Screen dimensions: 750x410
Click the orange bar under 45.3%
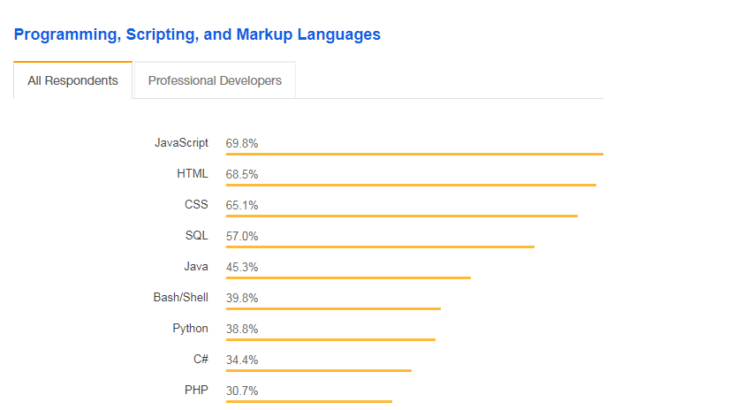pyautogui.click(x=348, y=278)
